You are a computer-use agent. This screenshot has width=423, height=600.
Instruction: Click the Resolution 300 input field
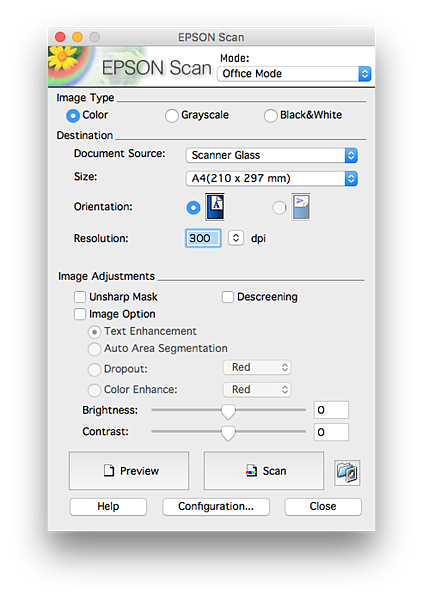pos(203,238)
